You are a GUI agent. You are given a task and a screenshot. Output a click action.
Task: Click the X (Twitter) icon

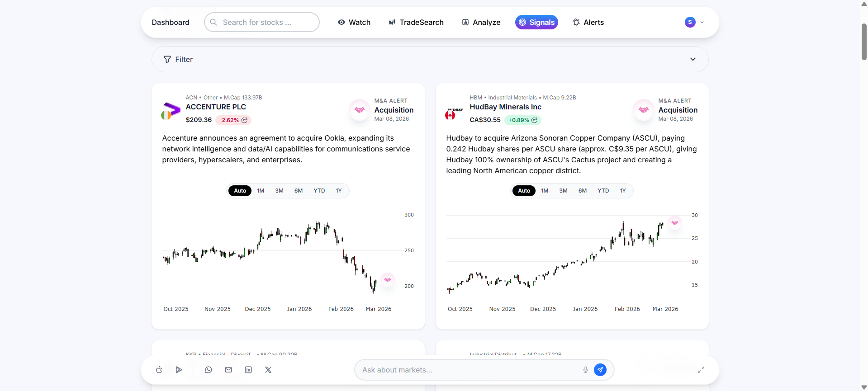[268, 370]
